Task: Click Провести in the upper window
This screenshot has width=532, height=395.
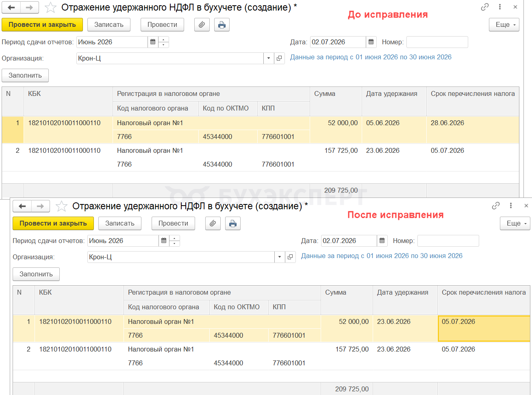Action: (162, 25)
